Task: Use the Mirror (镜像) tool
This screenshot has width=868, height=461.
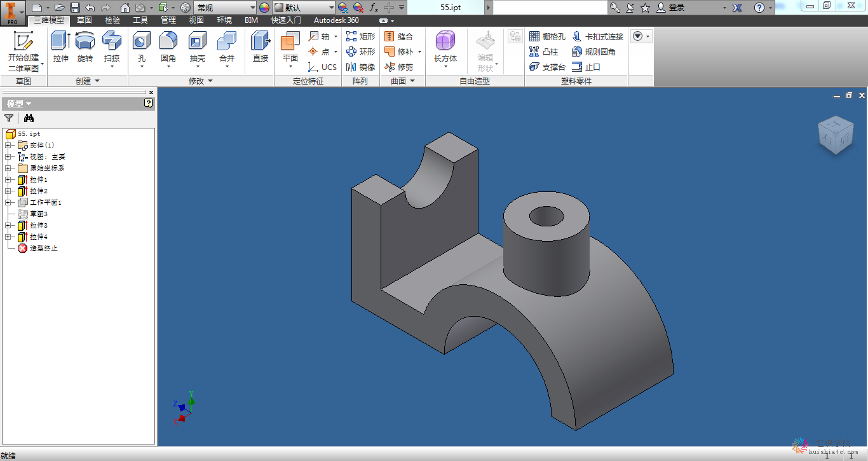Action: [x=360, y=67]
